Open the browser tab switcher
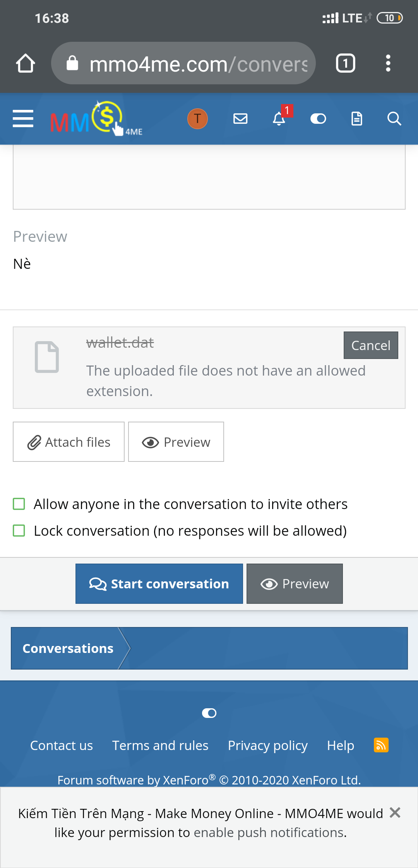 tap(345, 63)
